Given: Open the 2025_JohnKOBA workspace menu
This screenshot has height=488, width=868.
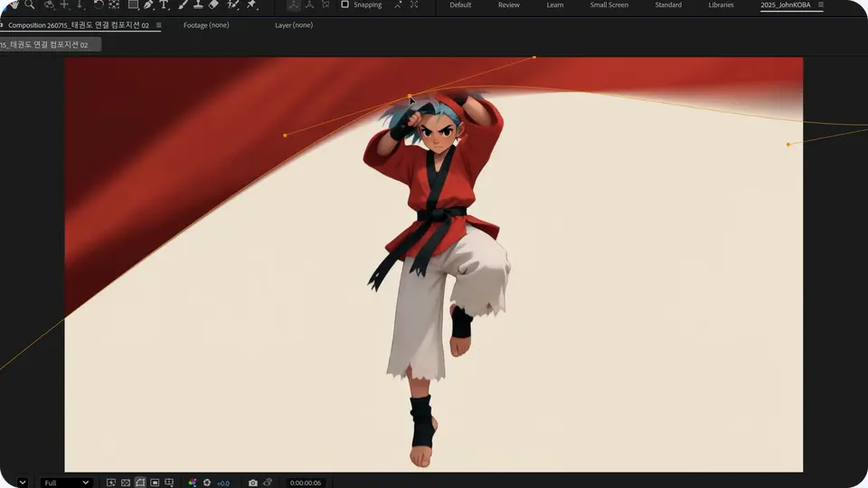Looking at the screenshot, I should 820,5.
